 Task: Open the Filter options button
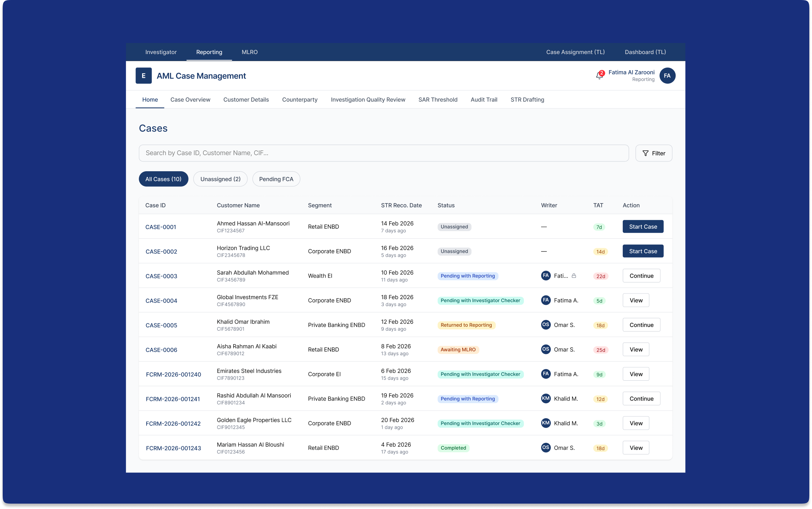pyautogui.click(x=654, y=153)
